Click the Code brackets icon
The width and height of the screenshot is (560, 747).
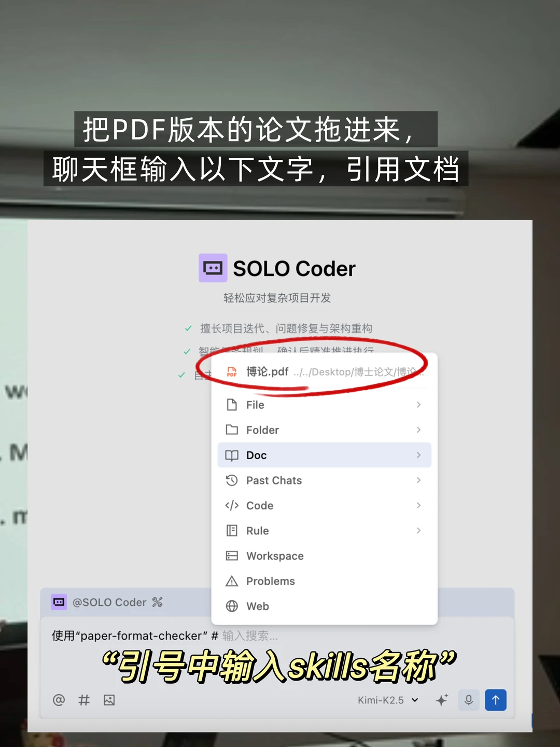(232, 505)
